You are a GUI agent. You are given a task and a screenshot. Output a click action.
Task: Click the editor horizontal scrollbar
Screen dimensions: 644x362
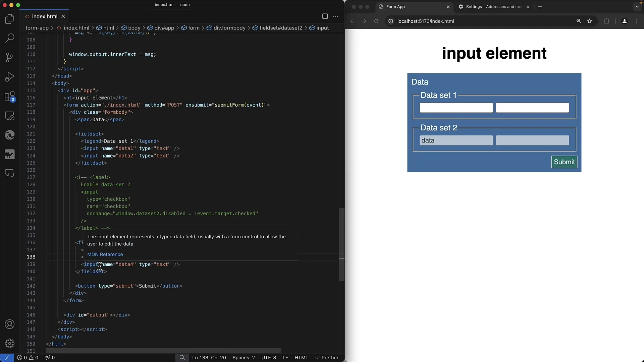164,351
